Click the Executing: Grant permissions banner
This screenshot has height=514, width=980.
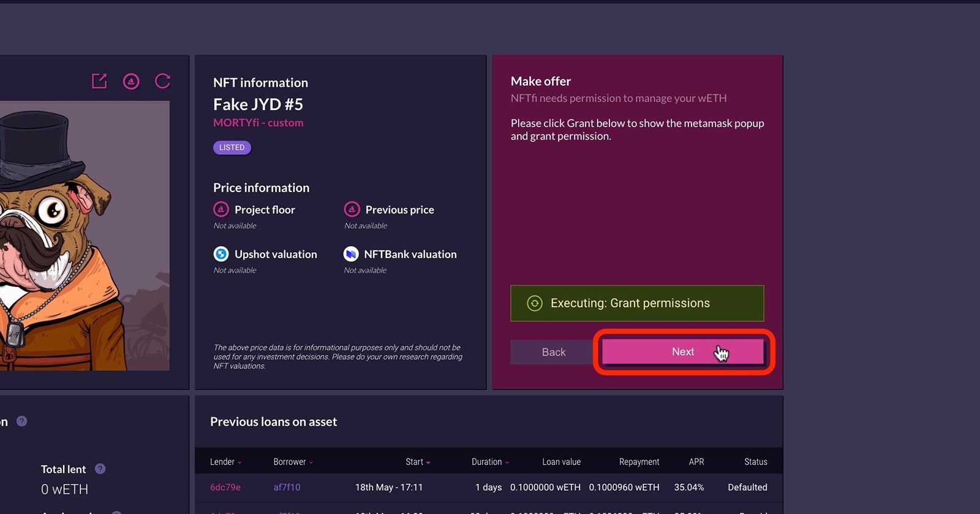[x=637, y=304]
